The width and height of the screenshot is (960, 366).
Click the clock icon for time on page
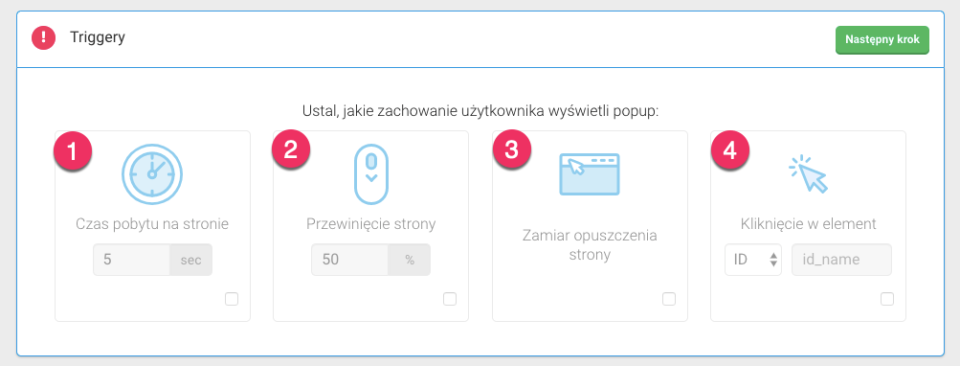(152, 174)
